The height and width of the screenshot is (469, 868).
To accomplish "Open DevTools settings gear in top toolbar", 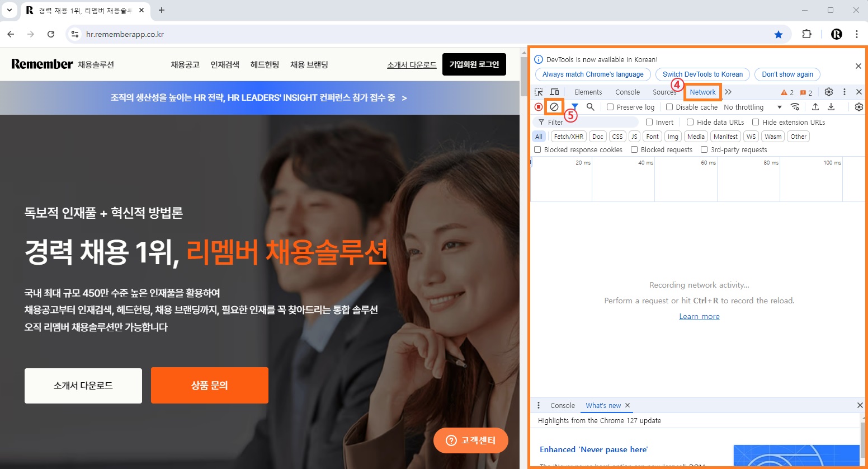I will point(829,92).
